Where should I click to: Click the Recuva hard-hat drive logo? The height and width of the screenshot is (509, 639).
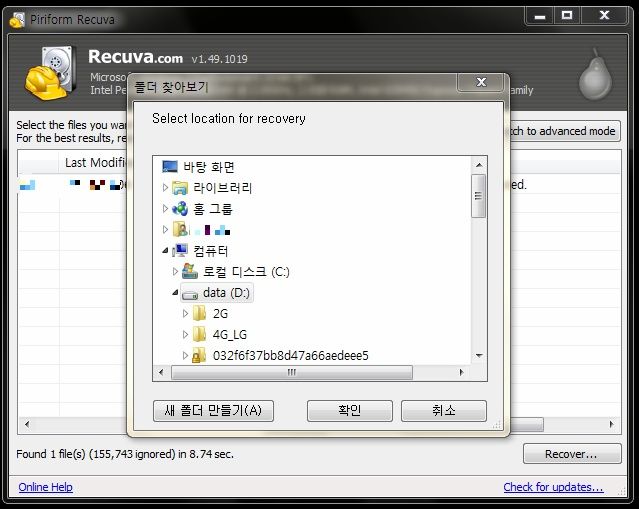tap(51, 73)
